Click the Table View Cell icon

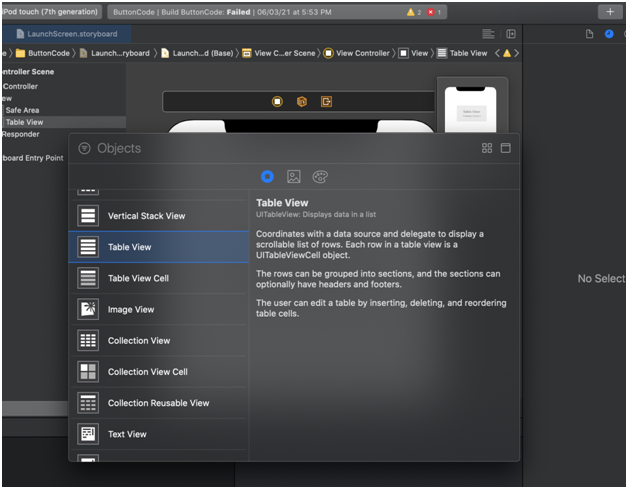88,278
